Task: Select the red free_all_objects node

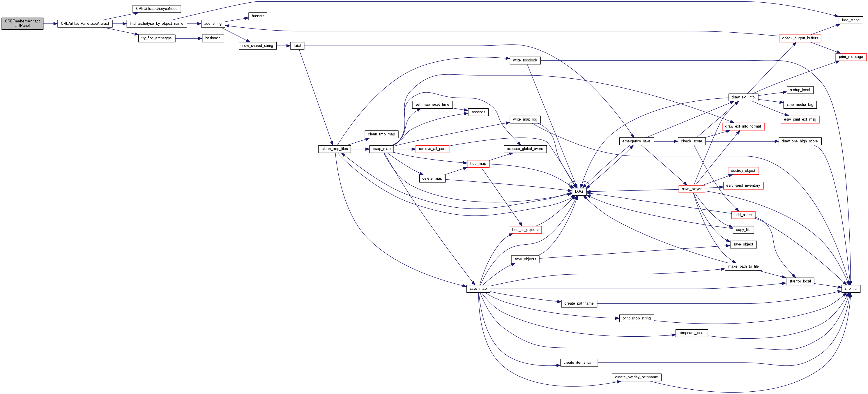Action: (x=525, y=230)
